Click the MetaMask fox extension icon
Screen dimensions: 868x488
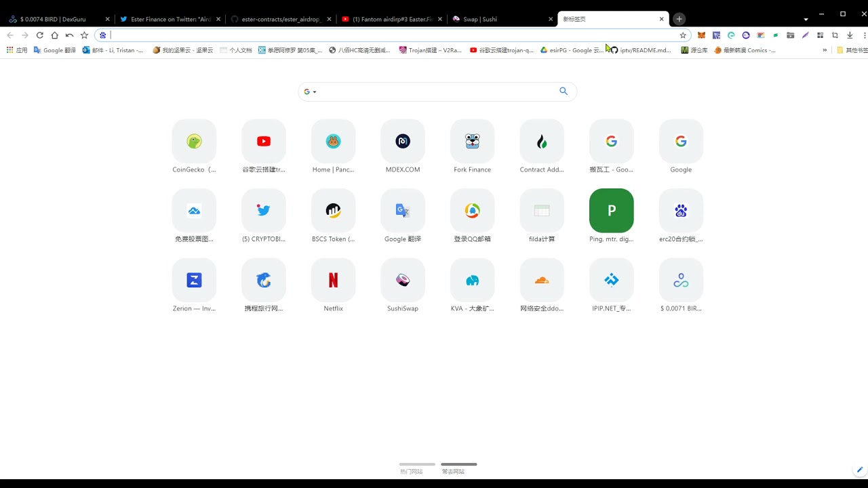701,35
